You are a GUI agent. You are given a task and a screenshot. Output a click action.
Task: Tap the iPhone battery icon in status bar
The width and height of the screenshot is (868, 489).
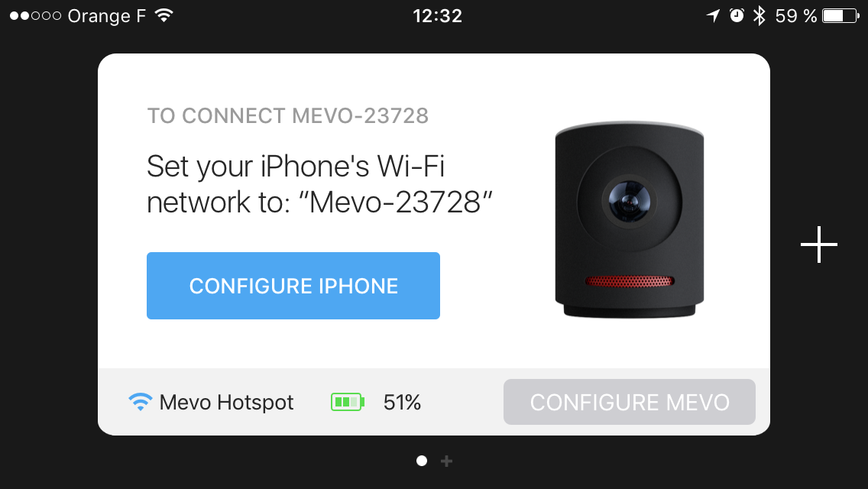840,15
